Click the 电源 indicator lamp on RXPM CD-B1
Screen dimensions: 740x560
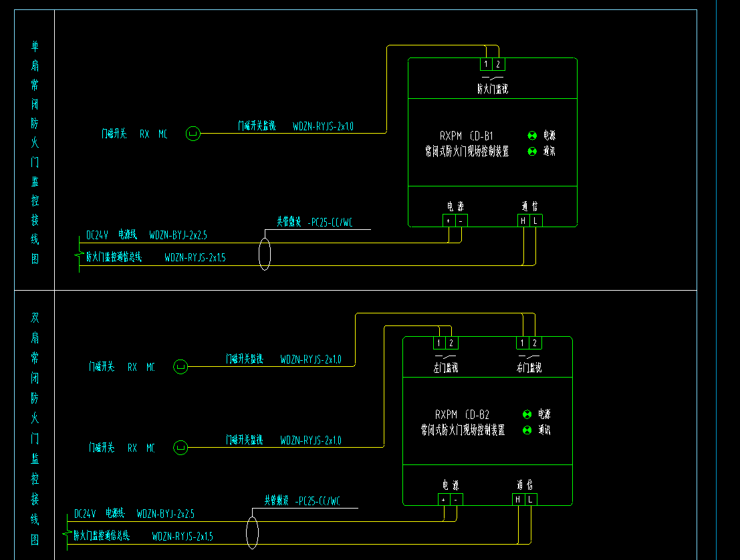pos(532,136)
